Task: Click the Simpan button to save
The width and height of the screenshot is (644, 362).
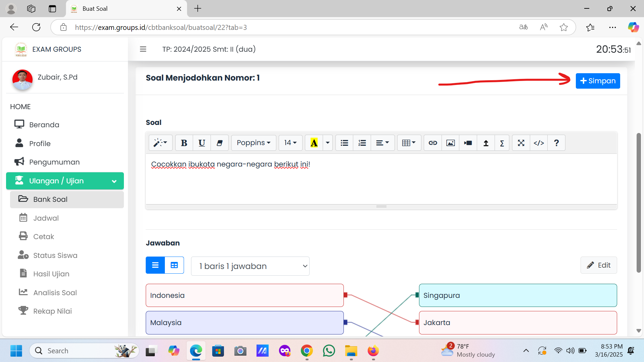Action: pyautogui.click(x=598, y=81)
